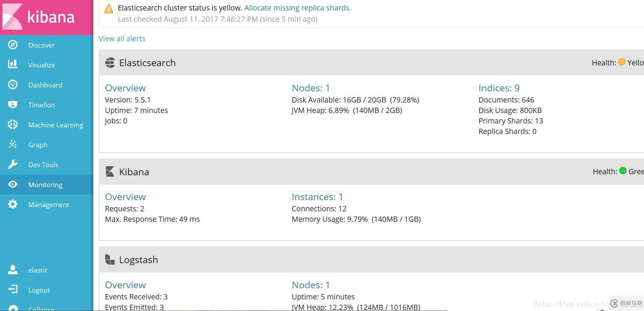This screenshot has height=311, width=644.
Task: Click the Graph nodes icon
Action: pos(13,144)
